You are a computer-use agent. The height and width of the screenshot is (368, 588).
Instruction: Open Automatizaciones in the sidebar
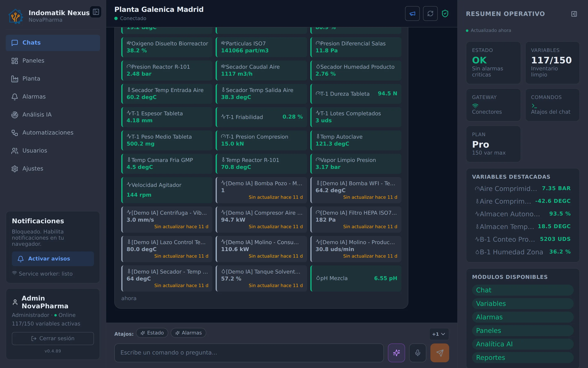[53, 133]
